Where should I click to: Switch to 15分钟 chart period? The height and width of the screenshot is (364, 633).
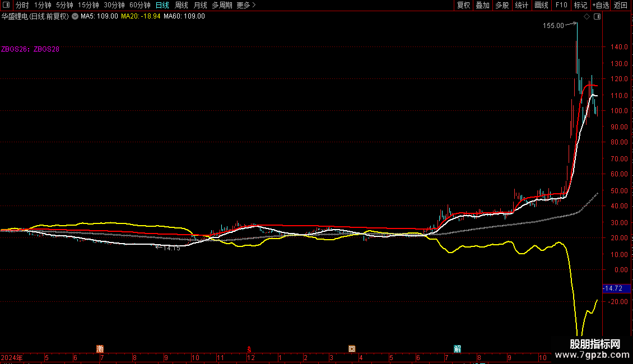pos(89,5)
